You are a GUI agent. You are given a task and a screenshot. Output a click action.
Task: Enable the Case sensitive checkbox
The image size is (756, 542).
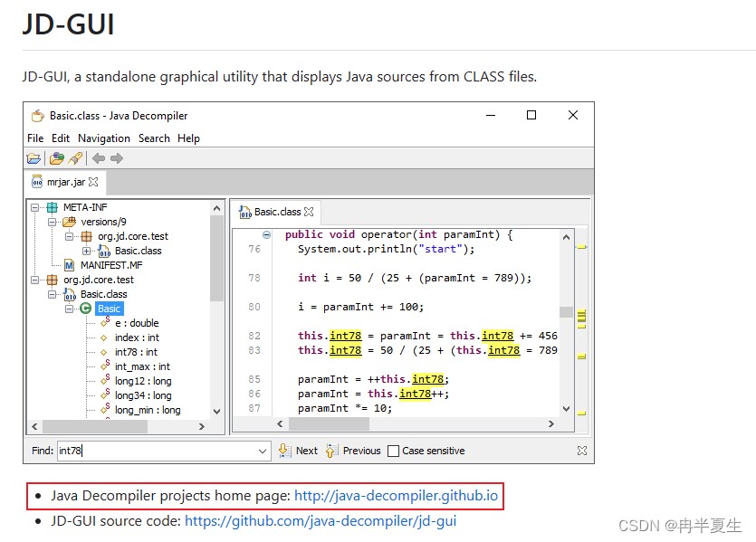point(394,451)
